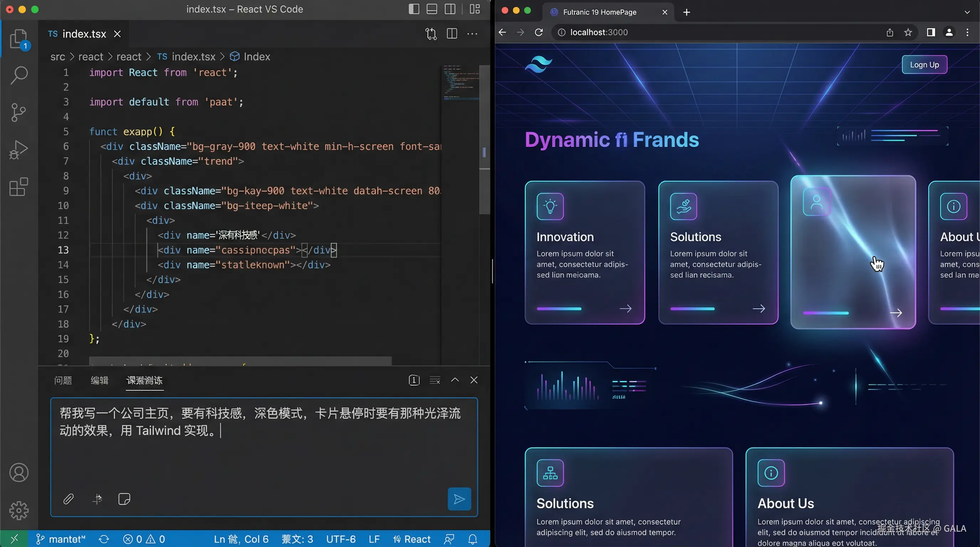This screenshot has width=980, height=547.
Task: Open the Search view icon
Action: 19,75
